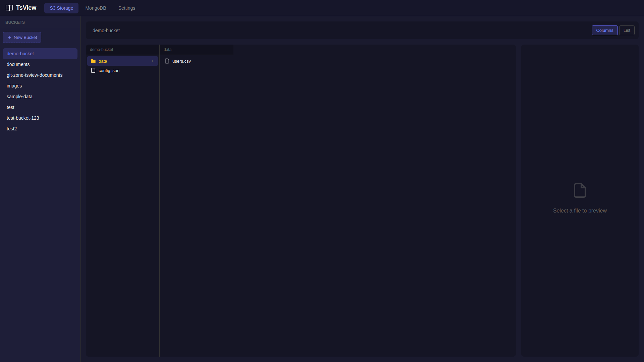Screen dimensions: 644x362
Task: Select the images bucket
Action: [14, 86]
